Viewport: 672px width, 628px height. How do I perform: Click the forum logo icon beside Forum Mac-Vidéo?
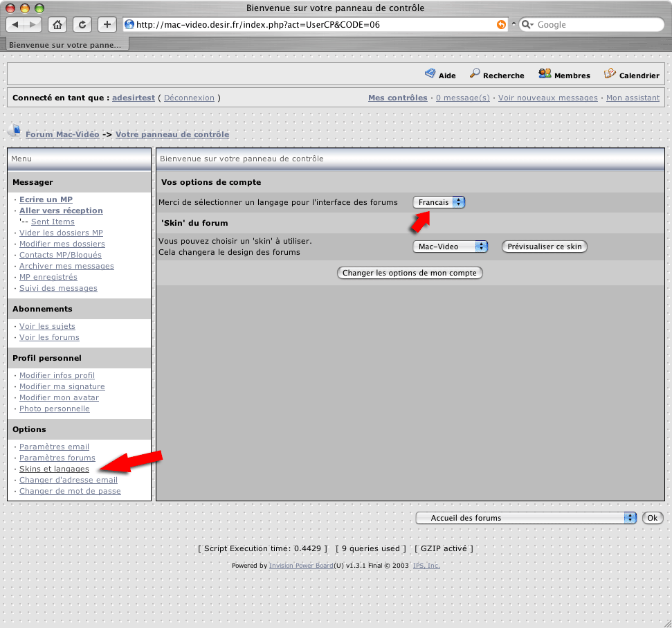point(15,129)
